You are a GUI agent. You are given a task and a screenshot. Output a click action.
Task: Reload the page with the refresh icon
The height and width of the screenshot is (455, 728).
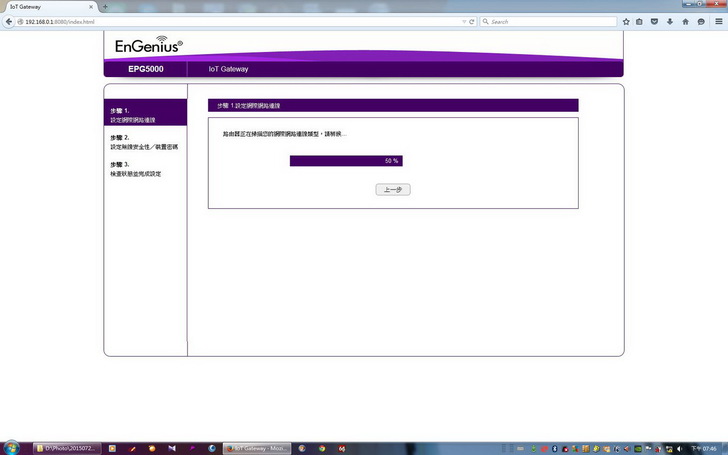(x=473, y=21)
